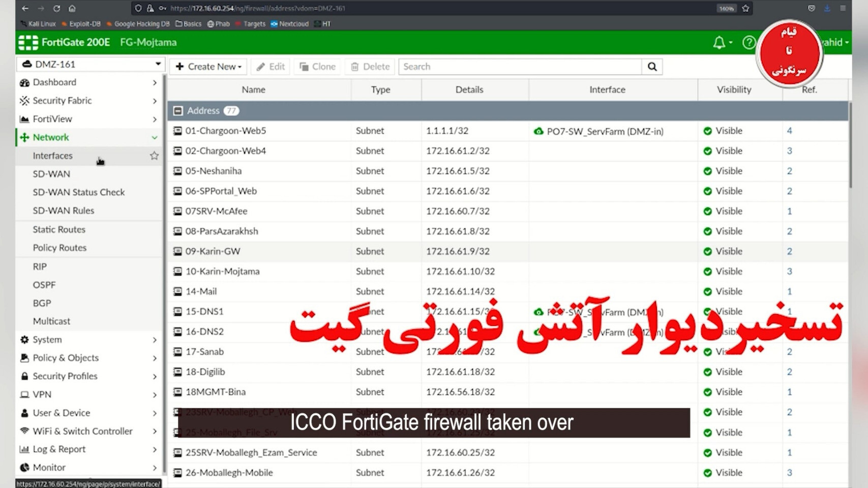Viewport: 868px width, 488px height.
Task: Click PO7-SW_ServFarm interface icon
Action: (x=538, y=131)
